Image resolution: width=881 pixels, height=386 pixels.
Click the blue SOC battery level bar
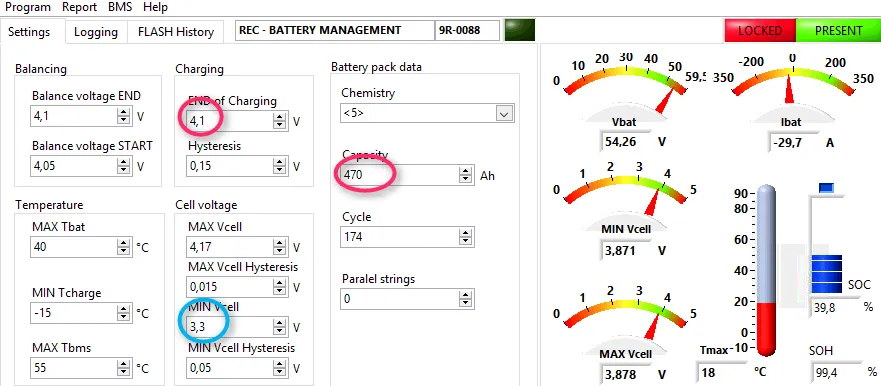[826, 273]
